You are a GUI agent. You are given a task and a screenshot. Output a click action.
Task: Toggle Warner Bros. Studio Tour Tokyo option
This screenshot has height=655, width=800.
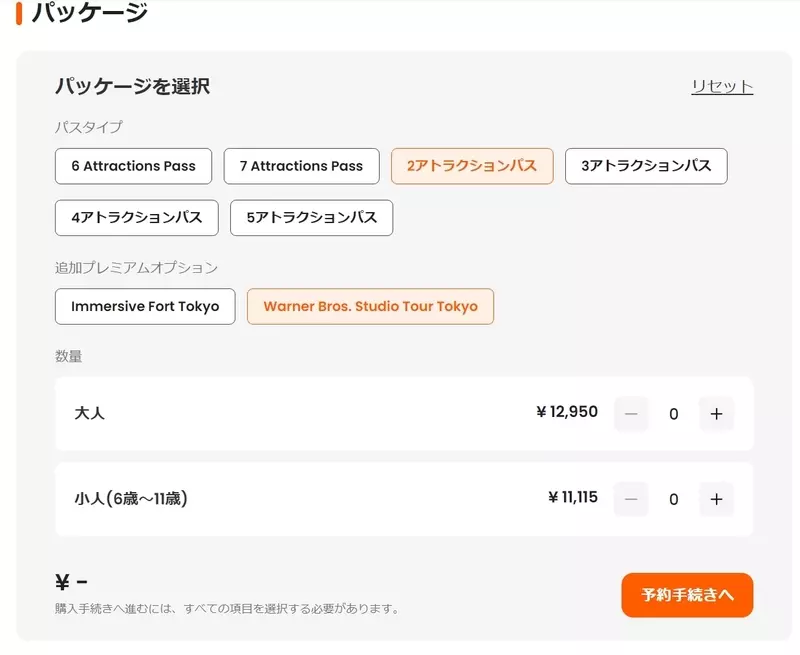(370, 307)
